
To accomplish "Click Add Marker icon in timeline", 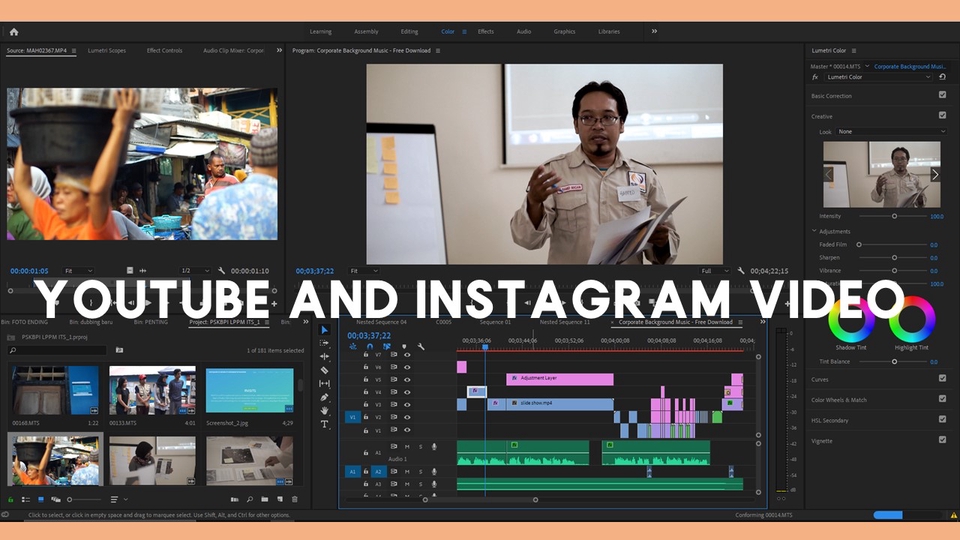I will (x=404, y=347).
